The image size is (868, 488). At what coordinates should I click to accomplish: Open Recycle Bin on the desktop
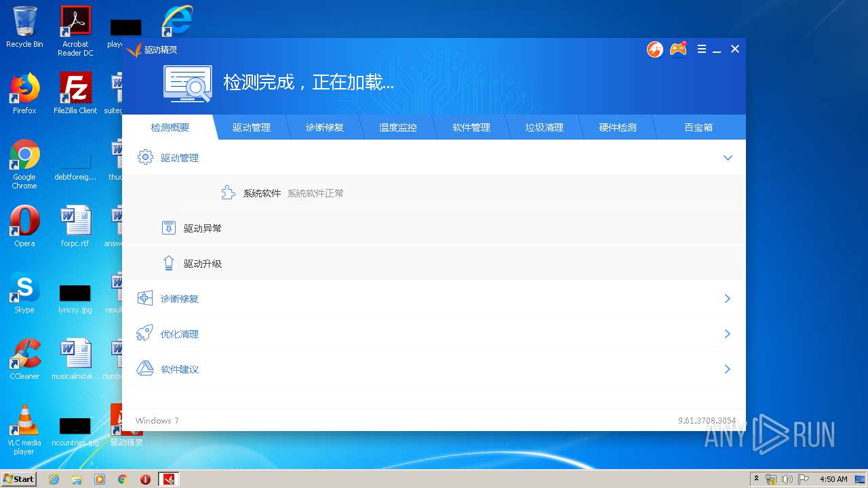point(24,27)
